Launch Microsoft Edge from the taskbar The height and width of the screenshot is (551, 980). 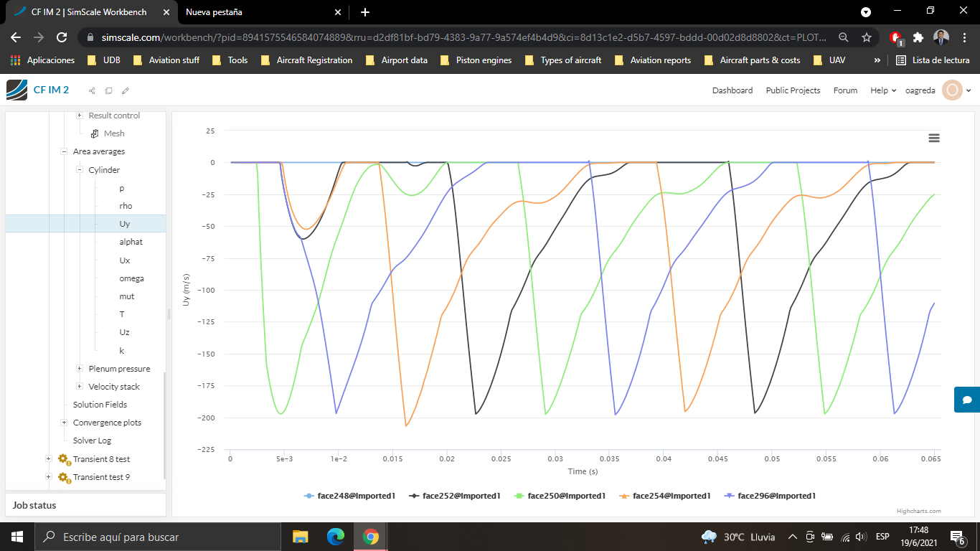click(x=335, y=537)
